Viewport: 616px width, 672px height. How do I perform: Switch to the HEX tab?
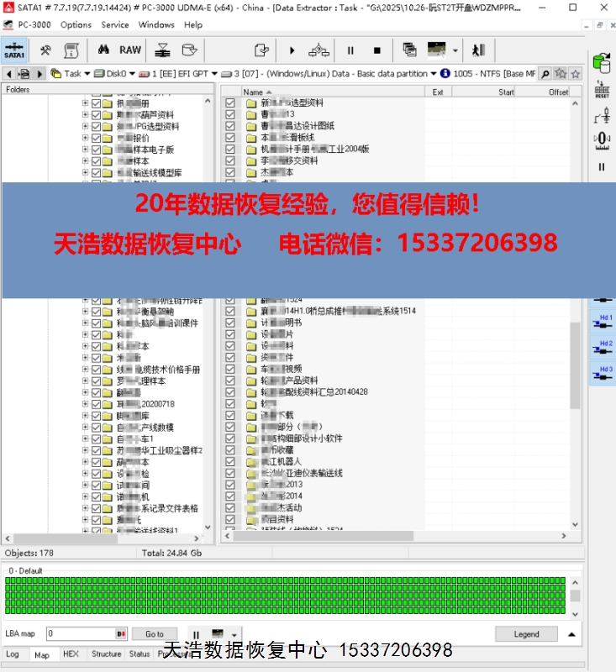pos(71,654)
